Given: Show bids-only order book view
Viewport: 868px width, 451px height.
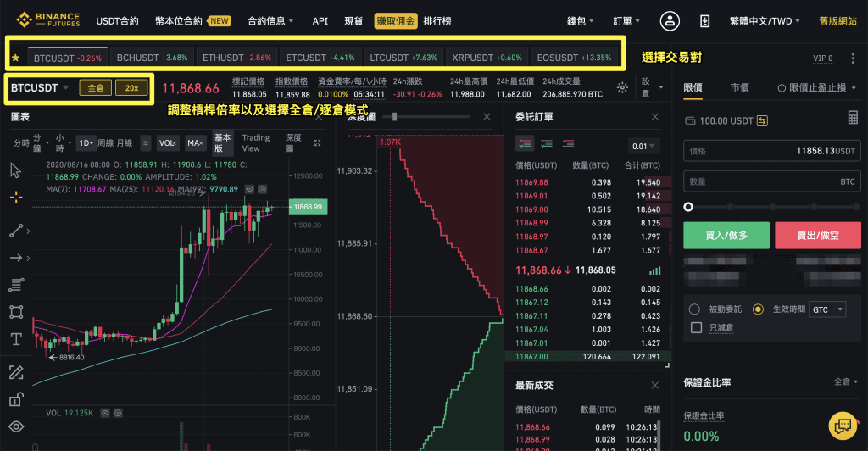Looking at the screenshot, I should click(547, 143).
